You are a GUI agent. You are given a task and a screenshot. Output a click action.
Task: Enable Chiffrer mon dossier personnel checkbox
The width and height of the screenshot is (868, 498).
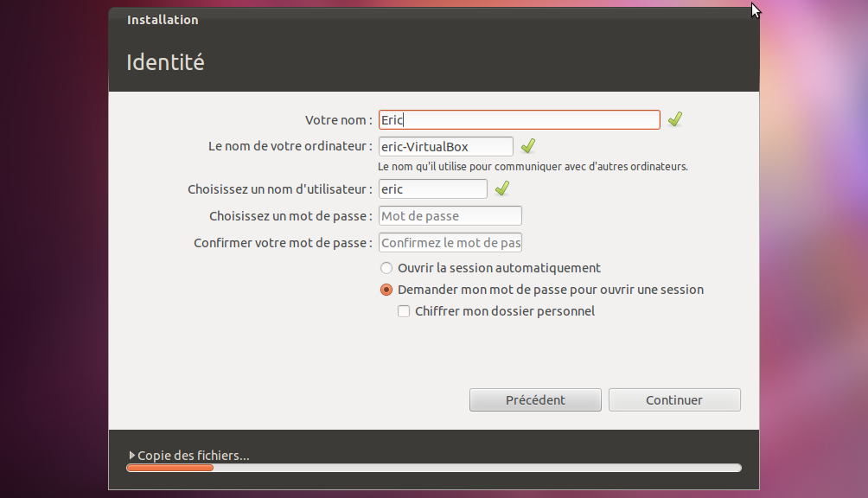(x=404, y=311)
